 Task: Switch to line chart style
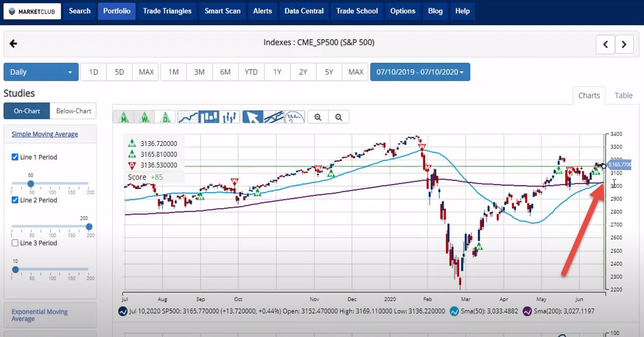pos(188,117)
